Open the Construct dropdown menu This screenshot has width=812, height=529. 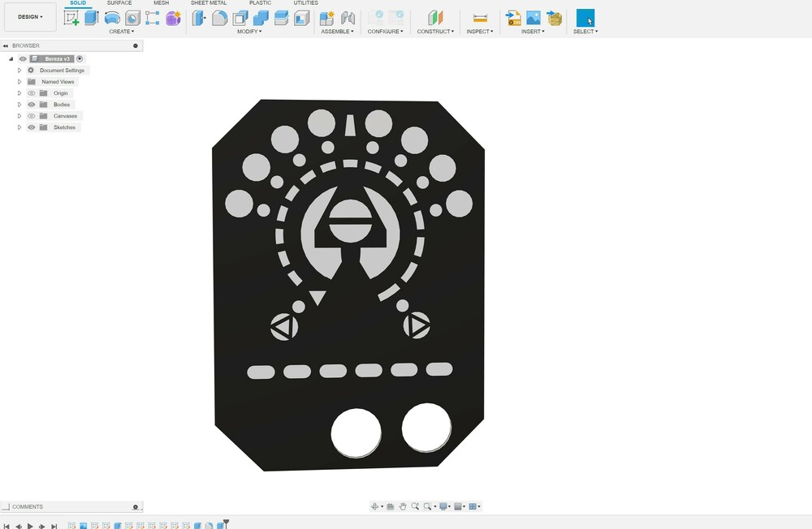click(x=435, y=32)
